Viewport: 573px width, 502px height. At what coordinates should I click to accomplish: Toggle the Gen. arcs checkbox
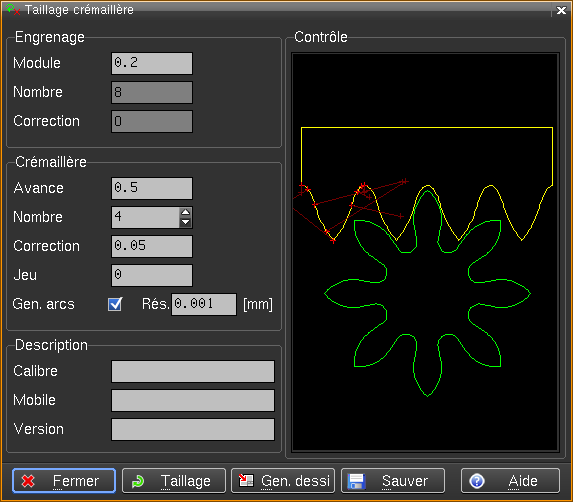click(115, 304)
